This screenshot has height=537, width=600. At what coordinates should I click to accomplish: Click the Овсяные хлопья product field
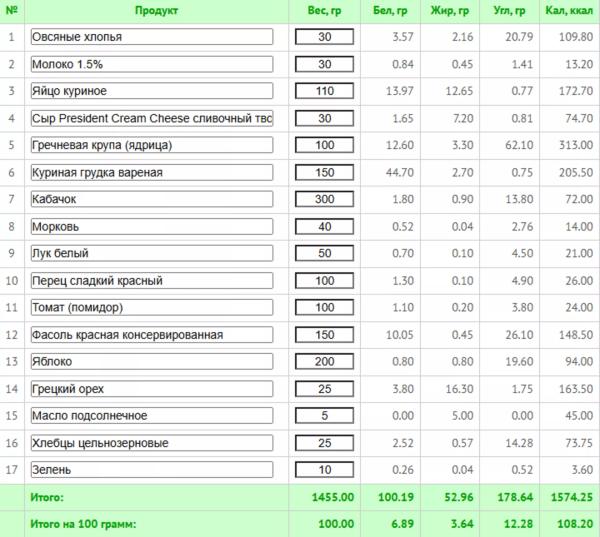pos(152,37)
